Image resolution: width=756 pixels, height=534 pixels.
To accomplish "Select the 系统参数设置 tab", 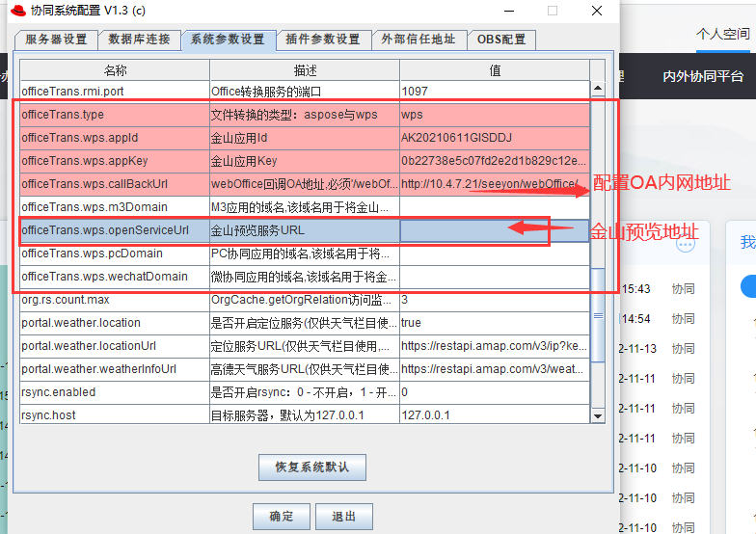I will tap(229, 40).
